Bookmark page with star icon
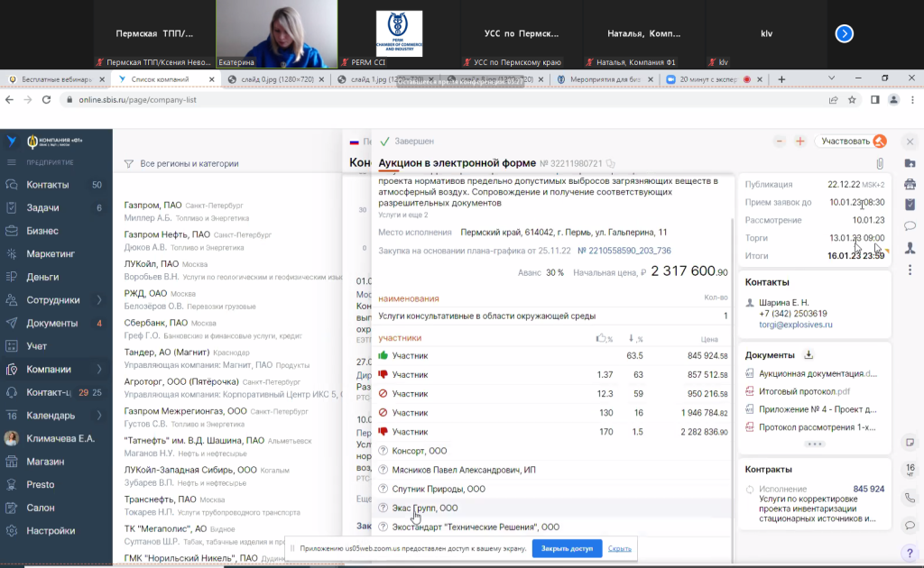The image size is (924, 568). 852,100
